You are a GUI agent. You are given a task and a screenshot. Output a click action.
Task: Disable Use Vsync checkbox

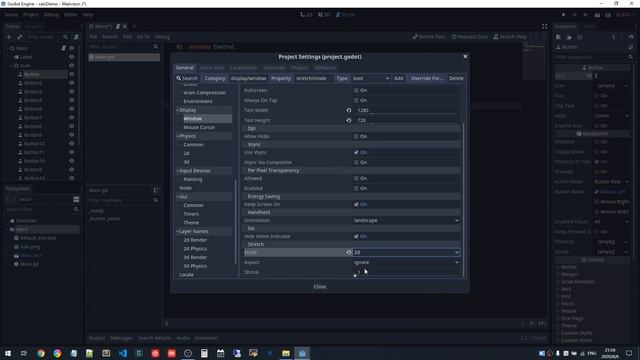click(356, 152)
